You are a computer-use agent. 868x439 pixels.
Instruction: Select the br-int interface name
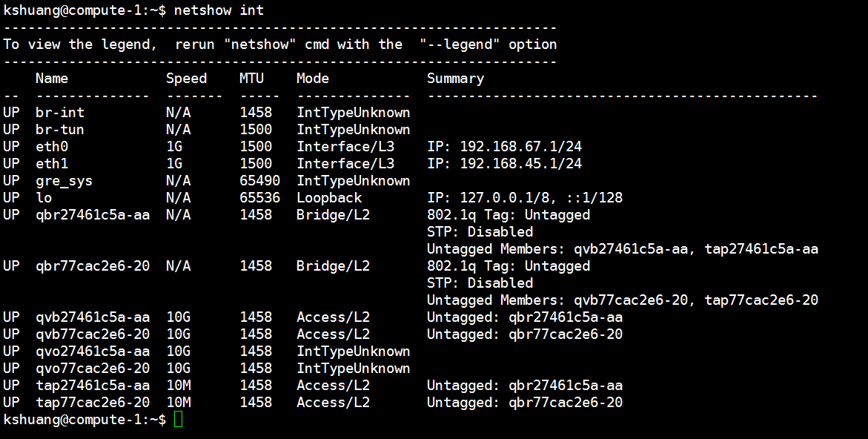(x=60, y=113)
